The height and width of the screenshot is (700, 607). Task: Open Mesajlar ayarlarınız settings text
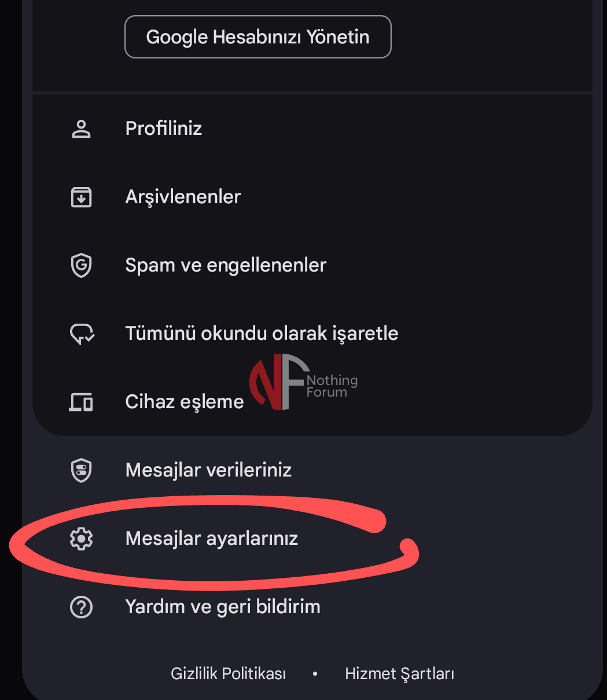(x=212, y=538)
